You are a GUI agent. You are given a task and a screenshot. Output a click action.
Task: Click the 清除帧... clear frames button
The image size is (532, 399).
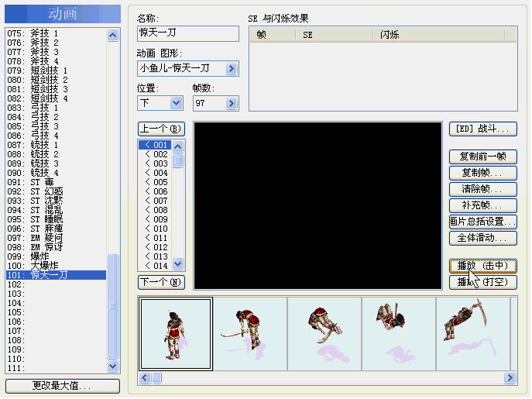pyautogui.click(x=482, y=189)
